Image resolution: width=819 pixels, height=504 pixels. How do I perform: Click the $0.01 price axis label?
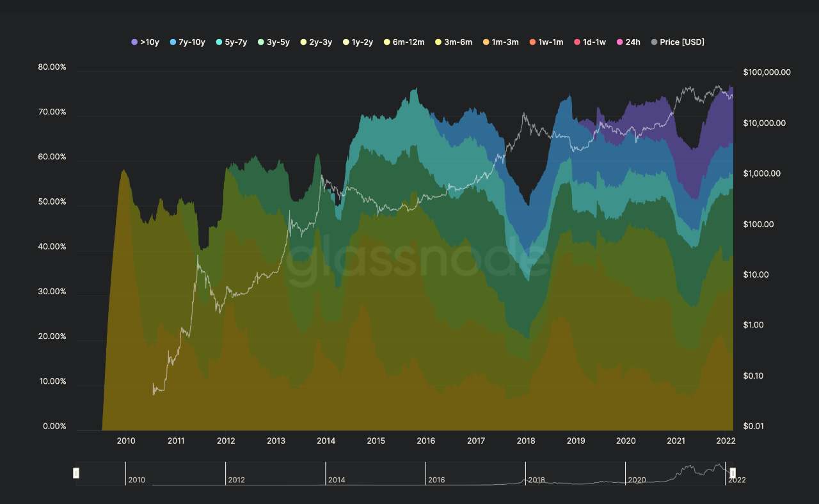pyautogui.click(x=754, y=426)
